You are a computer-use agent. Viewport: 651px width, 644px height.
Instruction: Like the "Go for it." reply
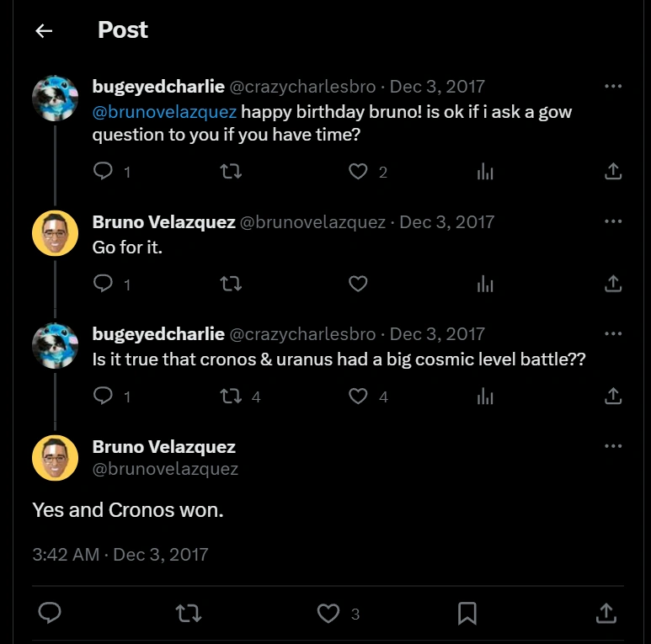[x=358, y=284]
